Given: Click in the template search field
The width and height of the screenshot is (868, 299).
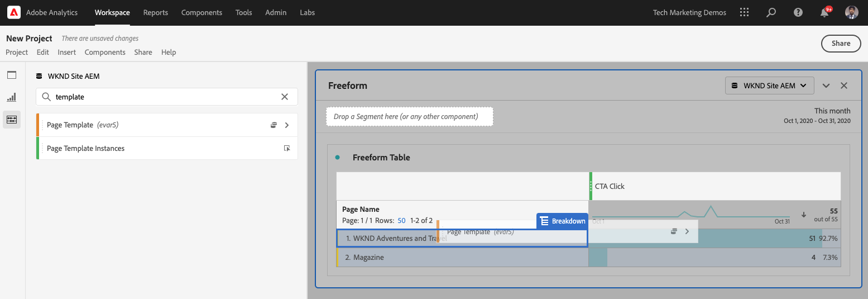Looking at the screenshot, I should point(167,97).
